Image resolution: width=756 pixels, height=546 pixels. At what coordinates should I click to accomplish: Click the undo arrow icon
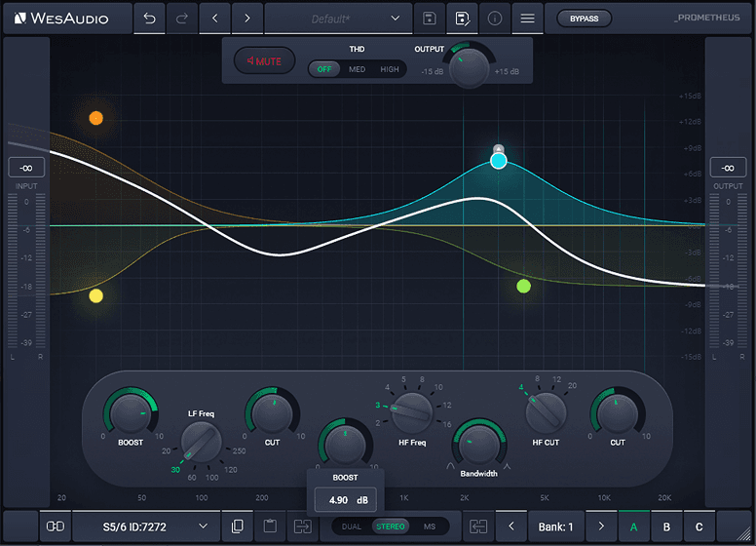click(x=149, y=19)
